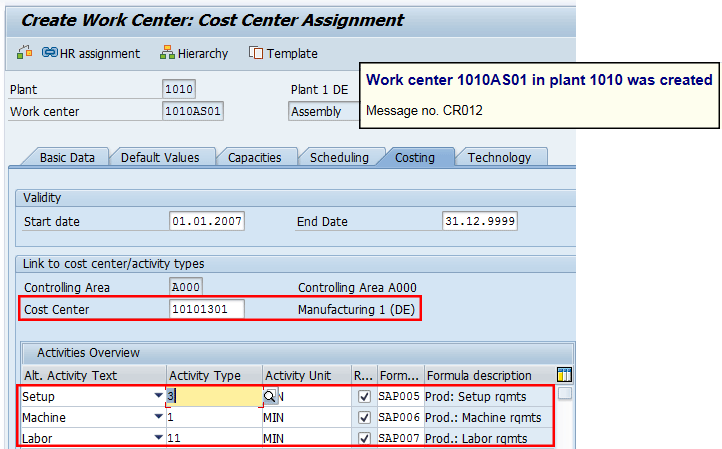Image resolution: width=722 pixels, height=449 pixels.
Task: Click the Cost Center input field
Action: pyautogui.click(x=206, y=310)
